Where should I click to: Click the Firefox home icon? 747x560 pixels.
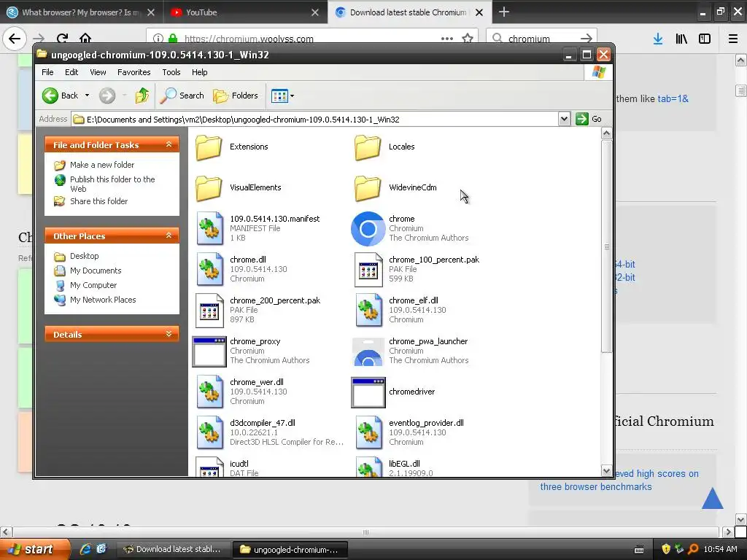coord(85,39)
